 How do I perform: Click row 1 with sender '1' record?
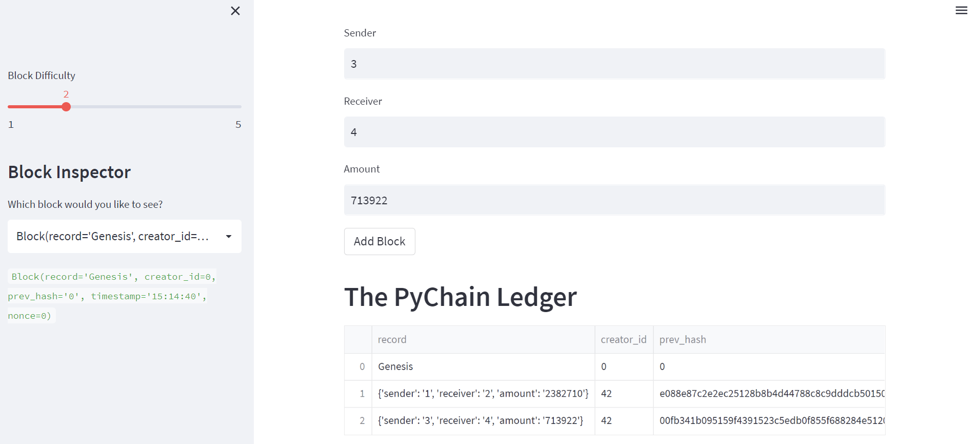483,393
